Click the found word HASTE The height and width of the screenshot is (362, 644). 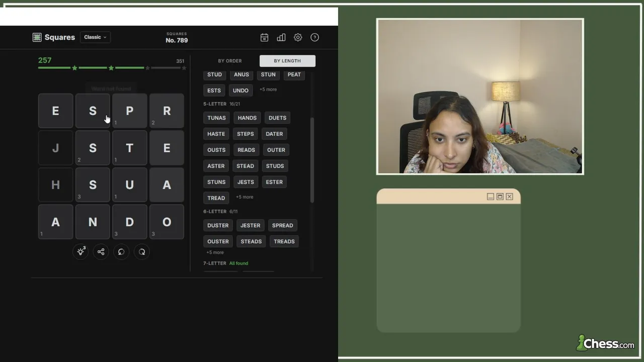(x=216, y=134)
